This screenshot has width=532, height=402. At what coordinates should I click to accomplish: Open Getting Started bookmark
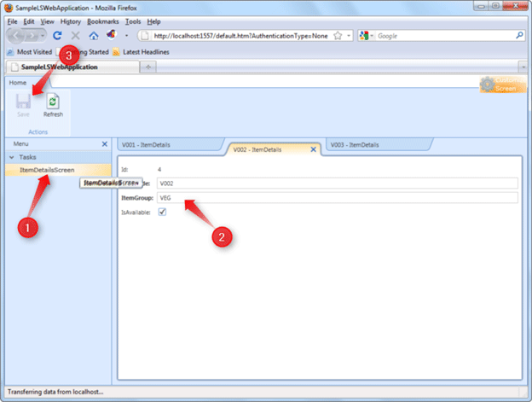tap(84, 52)
